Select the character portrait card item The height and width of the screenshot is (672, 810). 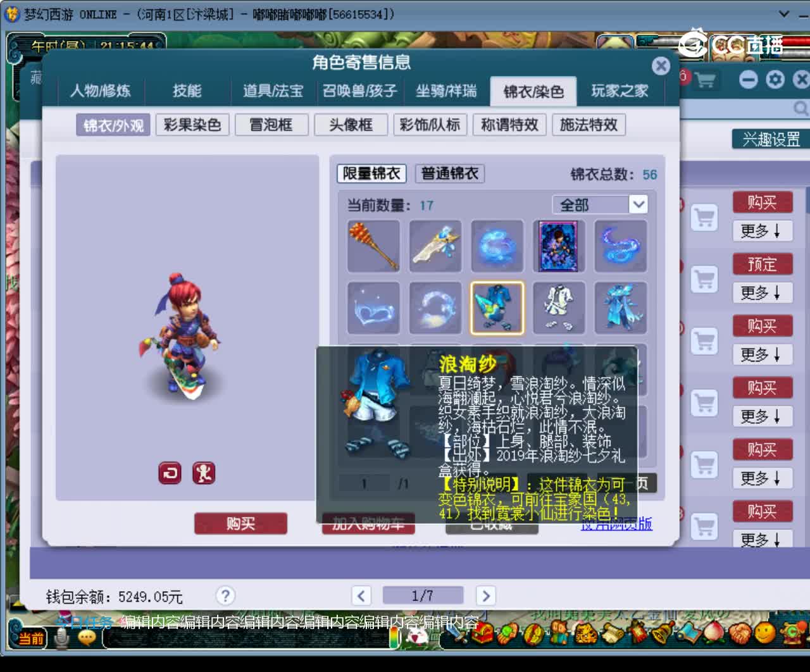[x=559, y=246]
